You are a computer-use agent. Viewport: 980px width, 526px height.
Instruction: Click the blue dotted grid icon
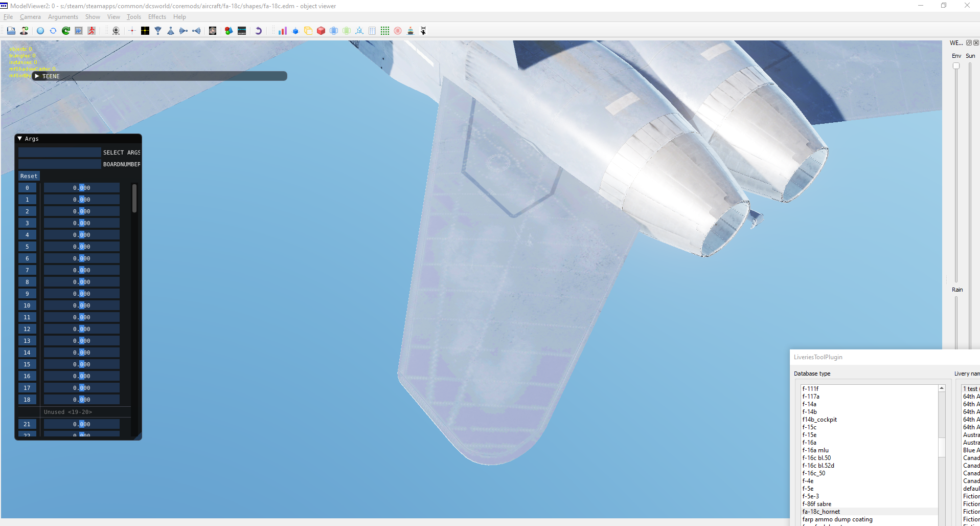372,31
